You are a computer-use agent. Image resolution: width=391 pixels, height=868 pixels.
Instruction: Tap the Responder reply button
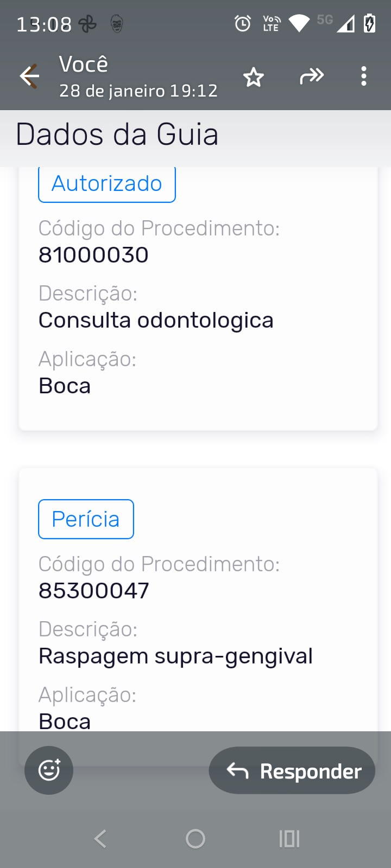click(292, 771)
